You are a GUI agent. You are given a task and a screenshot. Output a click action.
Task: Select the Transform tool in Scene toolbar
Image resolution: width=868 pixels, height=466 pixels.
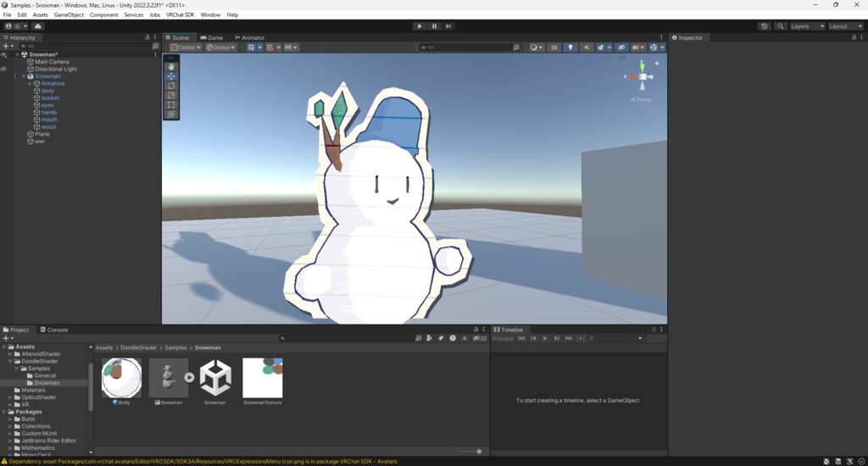click(x=171, y=114)
